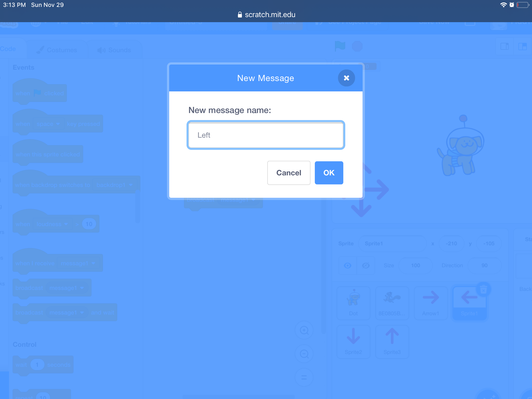This screenshot has width=532, height=399.
Task: Switch to small stage layout
Action: coord(504,47)
